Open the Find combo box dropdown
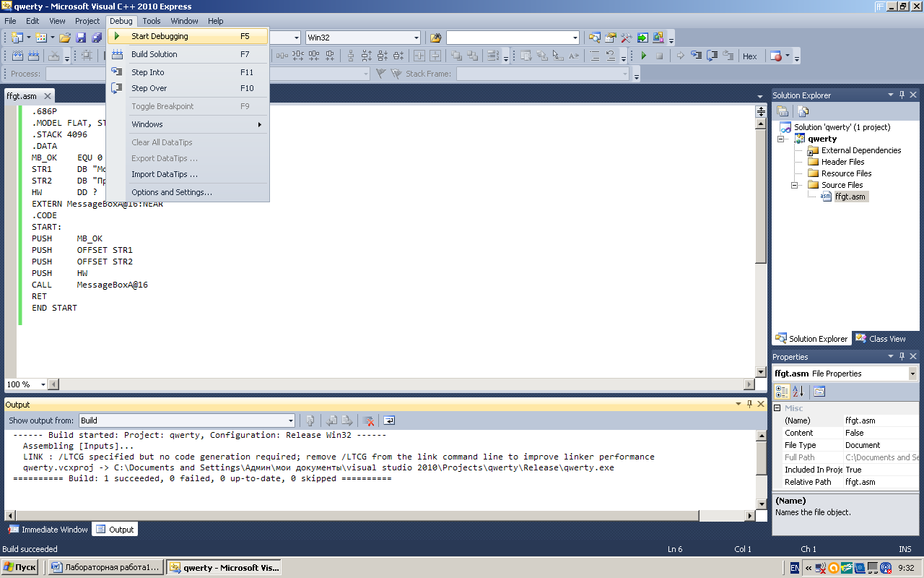 575,38
